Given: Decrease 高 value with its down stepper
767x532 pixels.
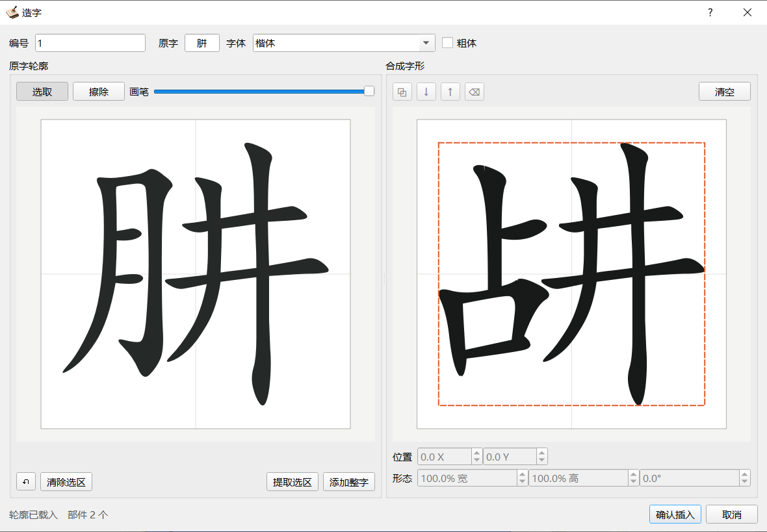Looking at the screenshot, I should [x=634, y=482].
